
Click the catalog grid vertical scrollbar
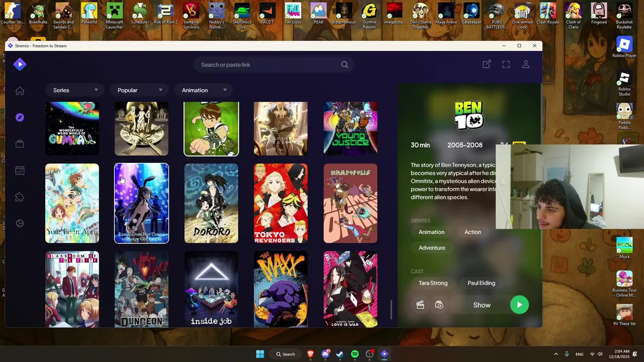[391, 310]
